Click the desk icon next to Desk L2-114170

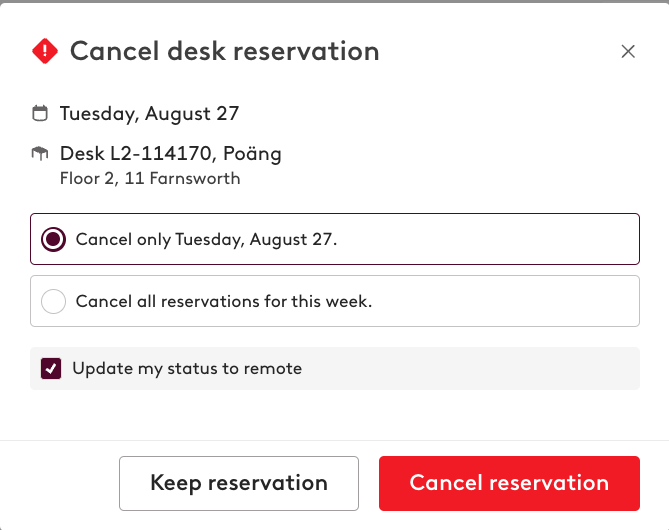click(x=40, y=153)
